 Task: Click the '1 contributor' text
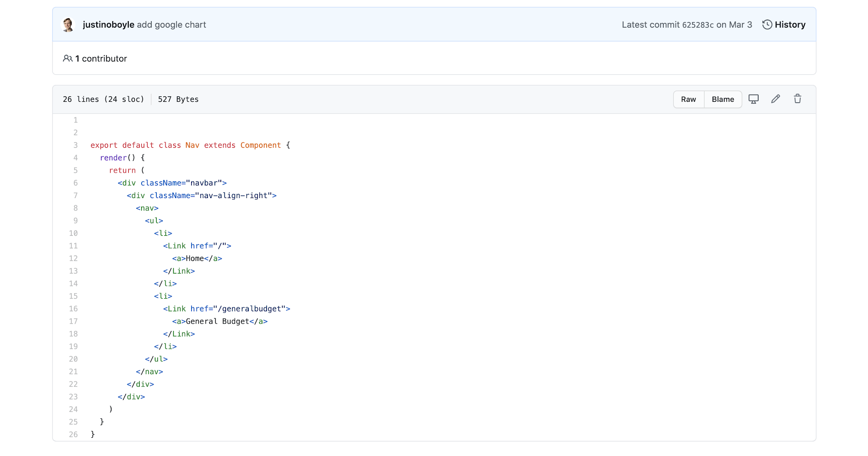tap(101, 59)
